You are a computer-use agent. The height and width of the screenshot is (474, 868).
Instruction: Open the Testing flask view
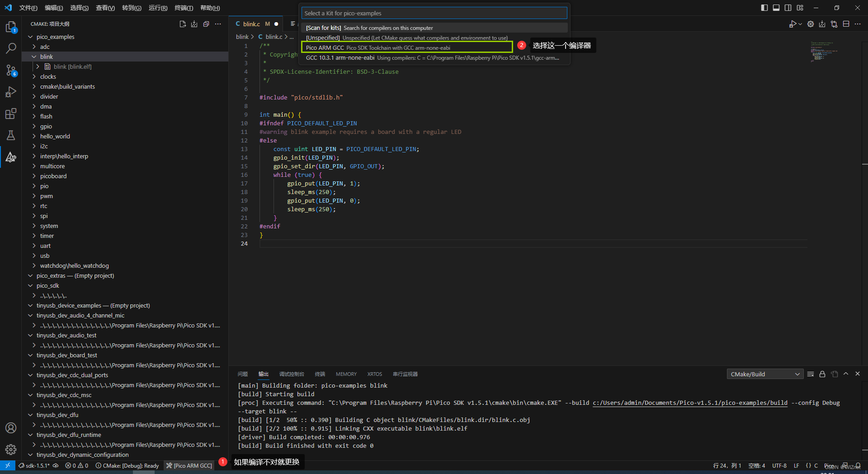pos(11,135)
